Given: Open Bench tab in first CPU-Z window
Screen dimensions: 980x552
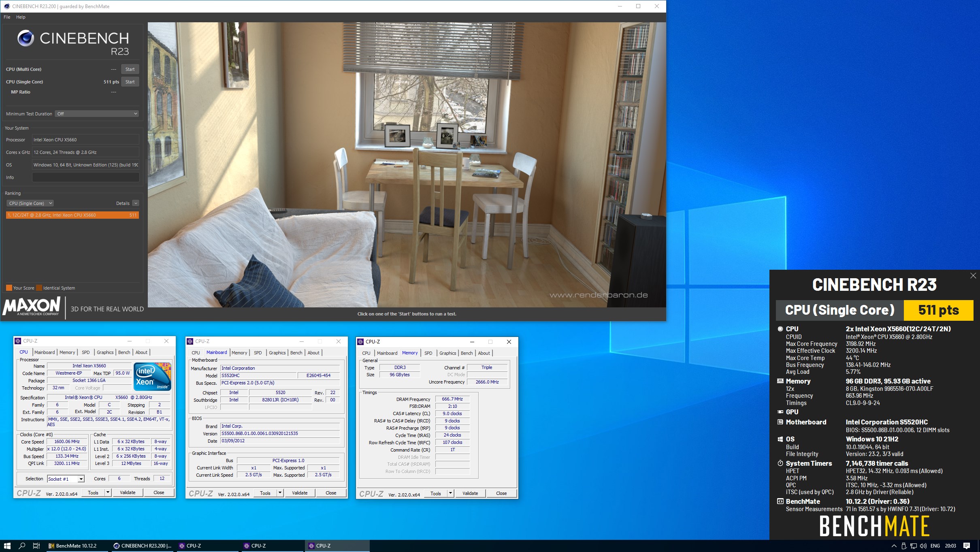Looking at the screenshot, I should [124, 352].
